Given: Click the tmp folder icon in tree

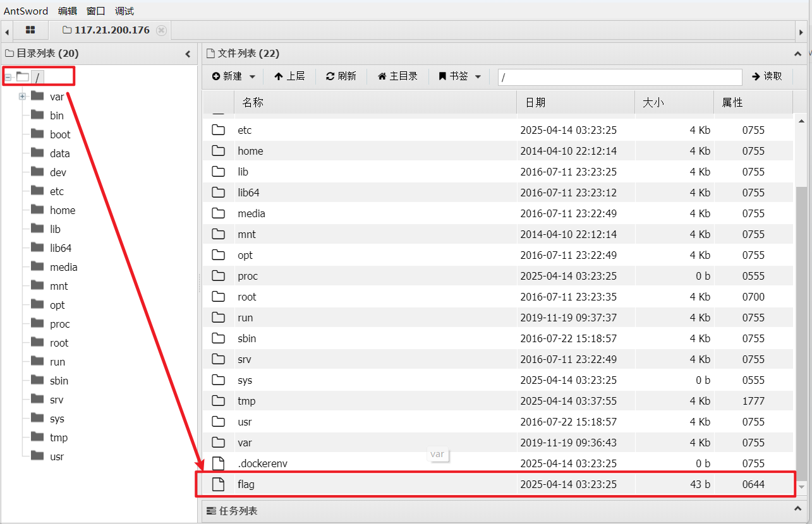Looking at the screenshot, I should tap(37, 437).
